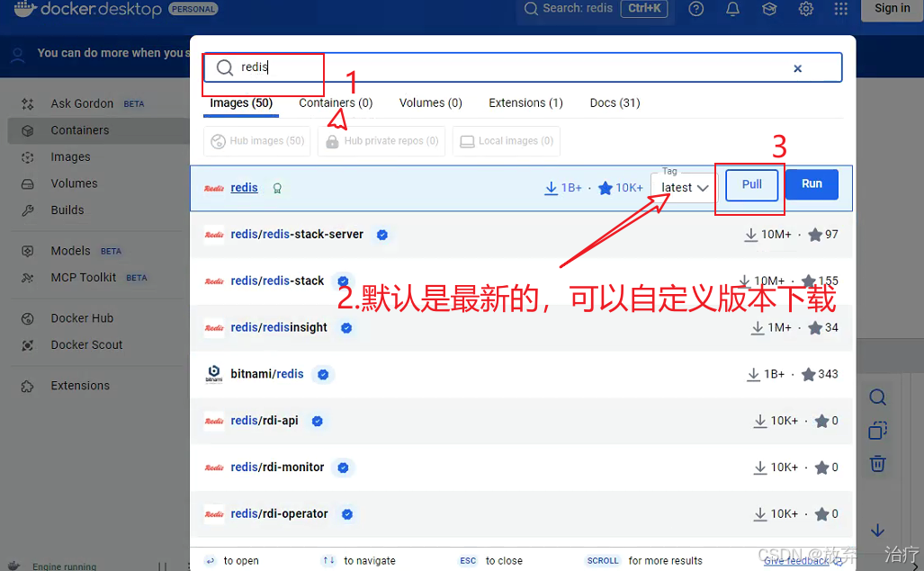
Task: Open the Learning center graduation cap icon
Action: tap(769, 9)
